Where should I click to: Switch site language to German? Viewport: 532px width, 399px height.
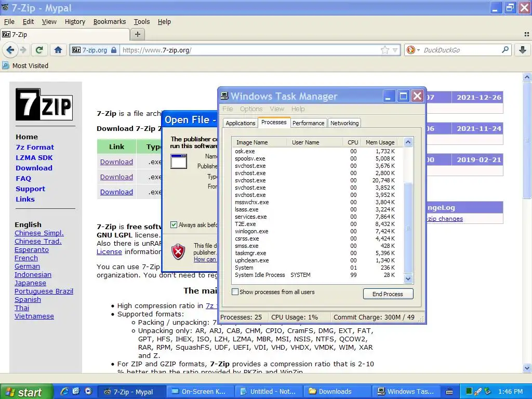pos(27,267)
